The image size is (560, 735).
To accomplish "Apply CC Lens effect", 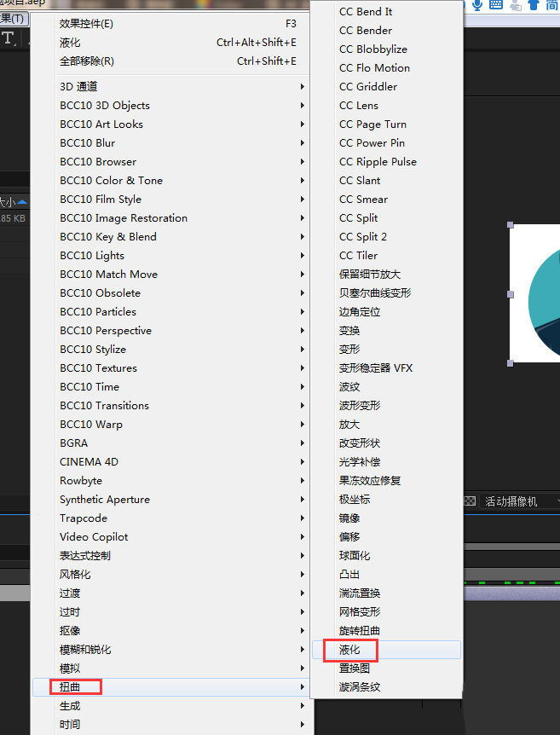I will tap(387, 106).
